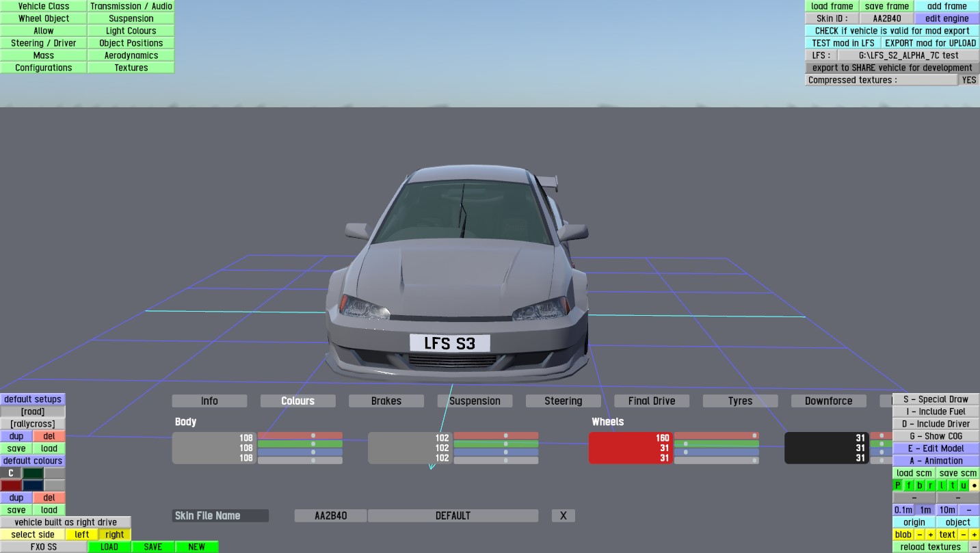Image resolution: width=980 pixels, height=553 pixels.
Task: Open the Mass menu
Action: coord(44,55)
